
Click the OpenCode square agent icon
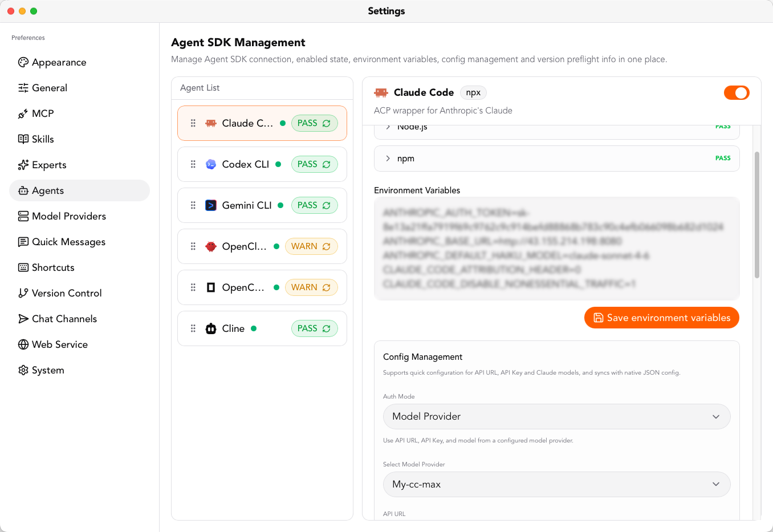211,287
